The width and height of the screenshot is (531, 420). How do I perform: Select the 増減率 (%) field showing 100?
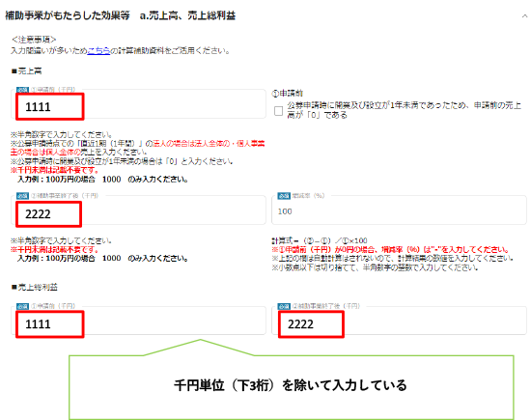coord(399,210)
